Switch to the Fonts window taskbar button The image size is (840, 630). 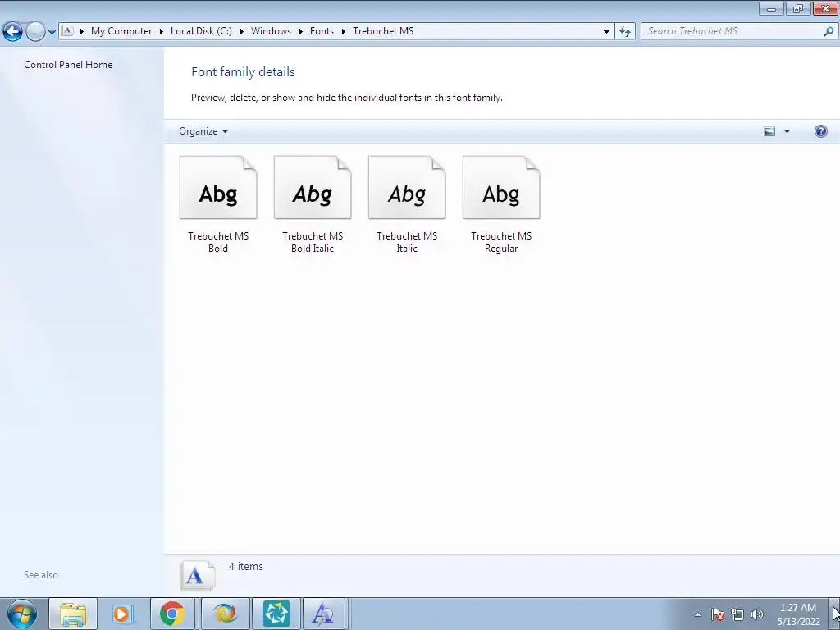pos(323,614)
